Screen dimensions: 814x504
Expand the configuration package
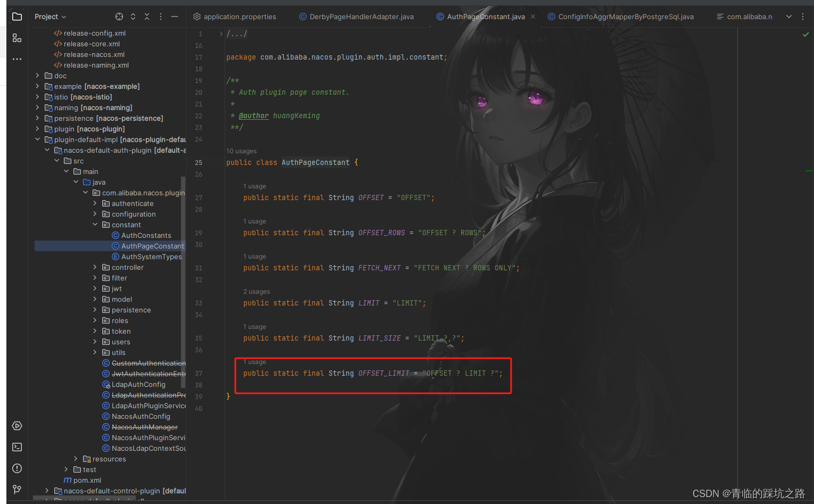pos(95,214)
